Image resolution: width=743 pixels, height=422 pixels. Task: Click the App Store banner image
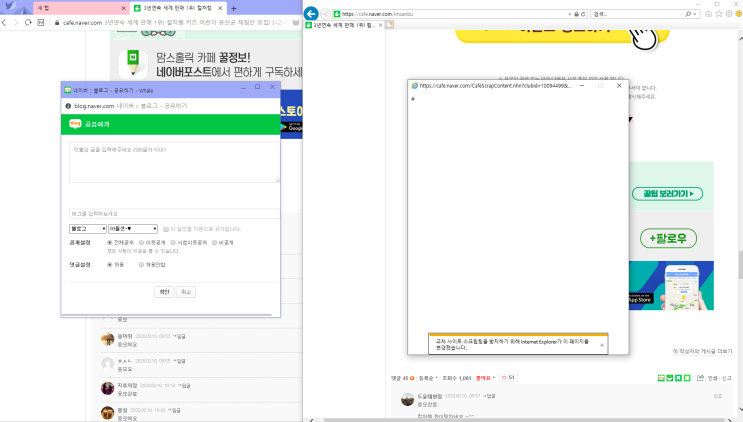[671, 286]
